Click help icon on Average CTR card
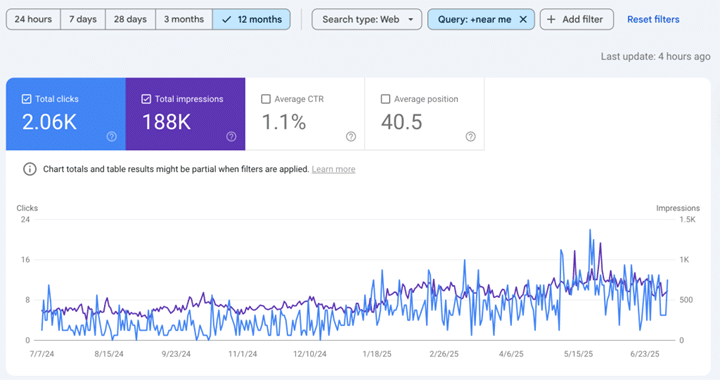Image resolution: width=720 pixels, height=380 pixels. [351, 136]
